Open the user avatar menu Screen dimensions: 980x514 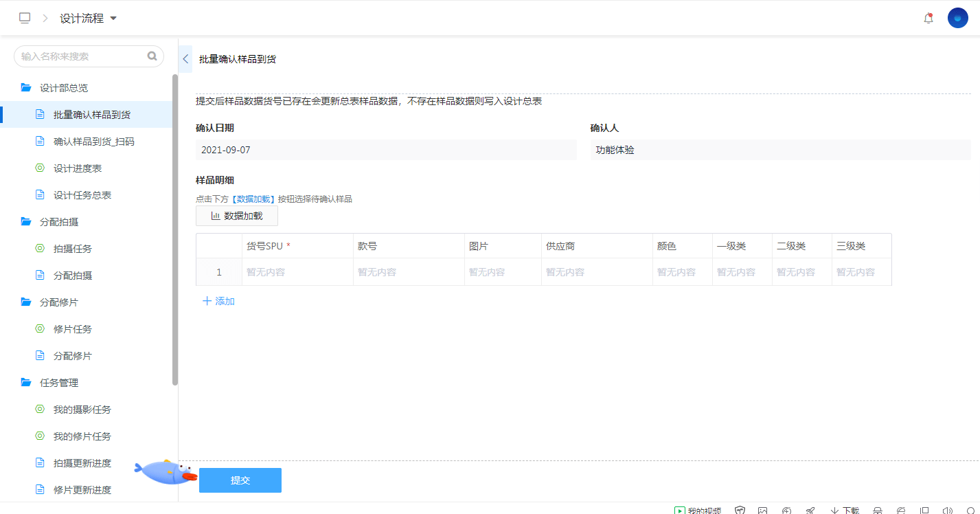[957, 18]
